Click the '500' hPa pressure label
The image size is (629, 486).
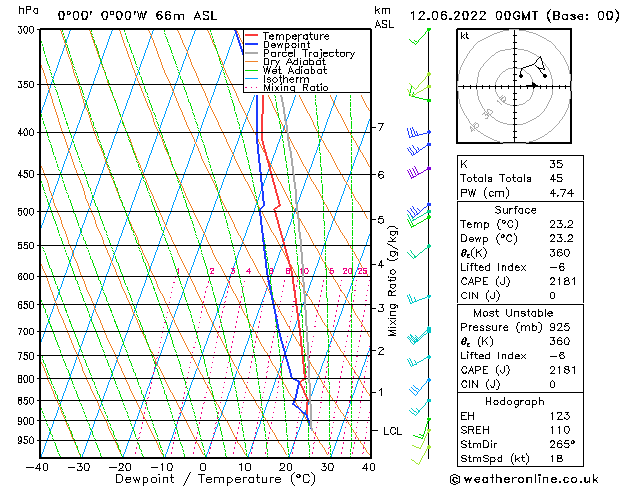coord(28,212)
